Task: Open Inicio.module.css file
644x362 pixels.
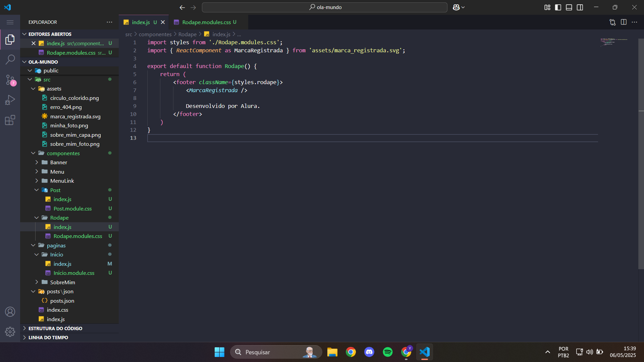Action: (x=69, y=273)
